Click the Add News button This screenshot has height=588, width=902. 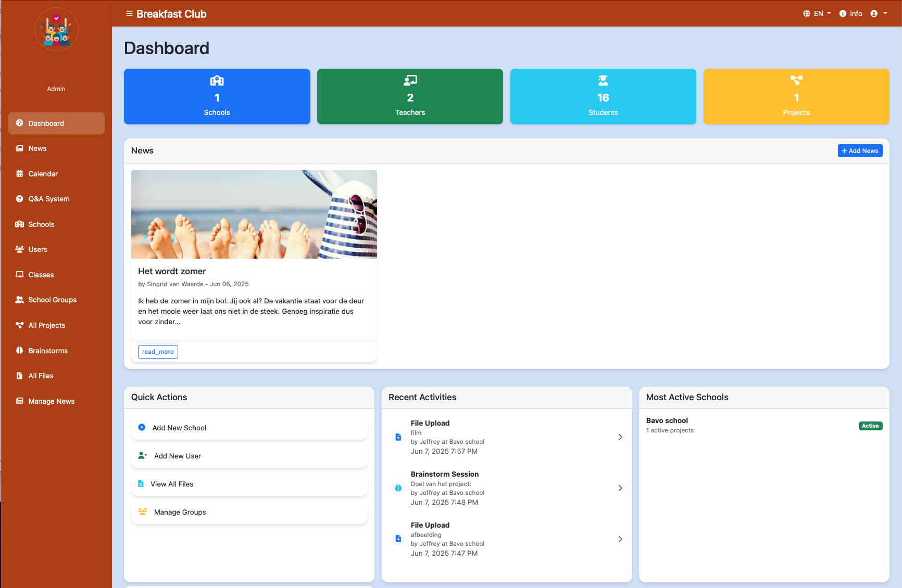click(860, 150)
